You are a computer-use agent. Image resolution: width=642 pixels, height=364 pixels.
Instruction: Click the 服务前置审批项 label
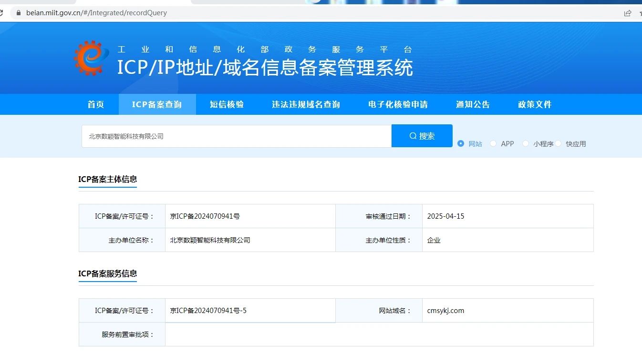pyautogui.click(x=128, y=334)
